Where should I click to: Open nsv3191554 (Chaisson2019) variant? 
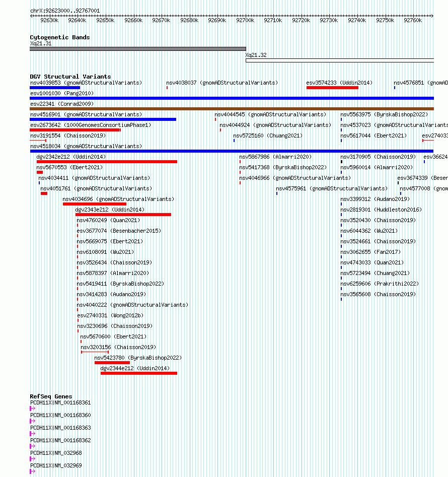(68, 135)
